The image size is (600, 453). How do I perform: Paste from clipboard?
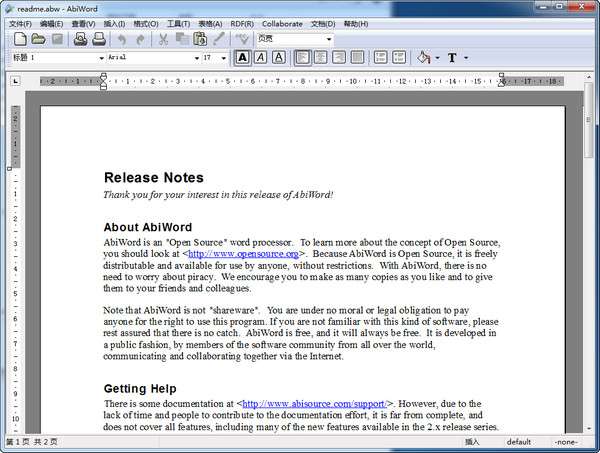(200, 39)
